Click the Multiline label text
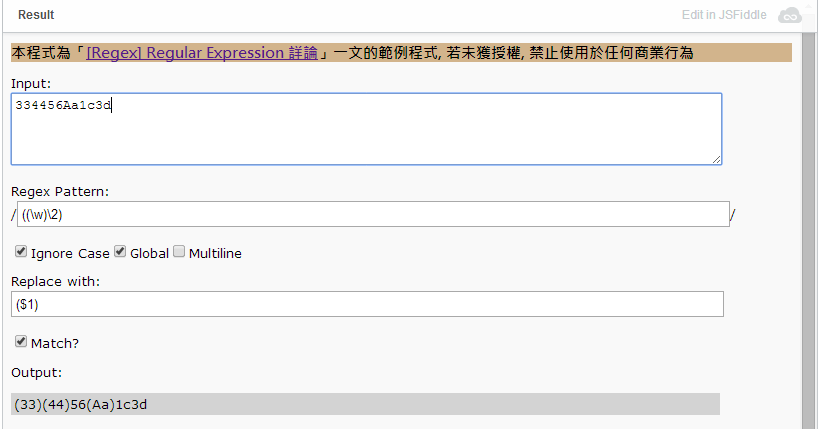819x429 pixels. 215,253
